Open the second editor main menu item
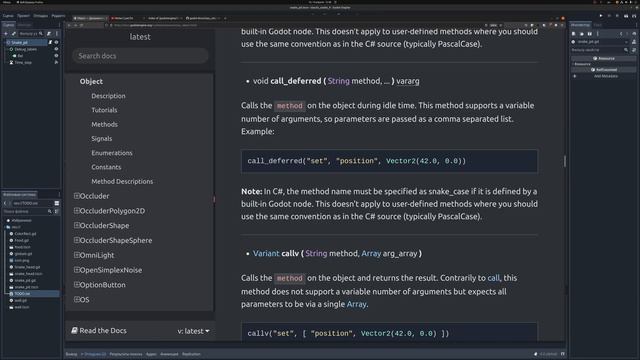 tap(23, 16)
